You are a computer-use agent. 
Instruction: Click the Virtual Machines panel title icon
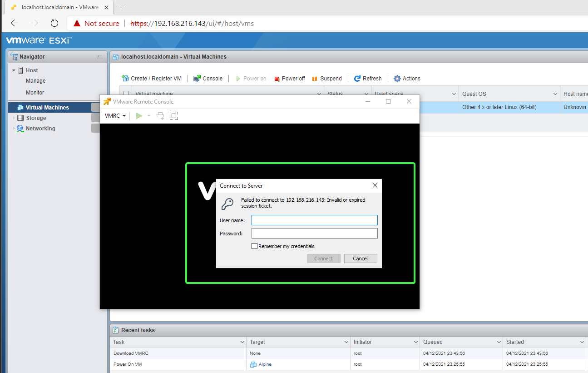(x=116, y=57)
